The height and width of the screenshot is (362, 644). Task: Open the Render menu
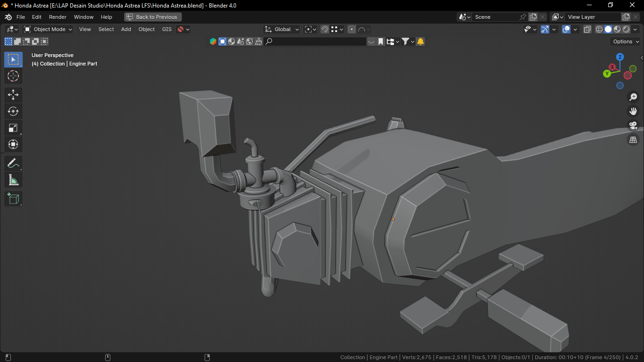(x=58, y=17)
